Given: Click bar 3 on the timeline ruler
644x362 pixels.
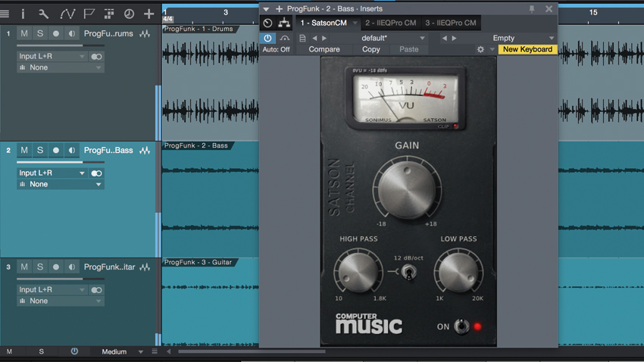Looking at the screenshot, I should [x=226, y=13].
